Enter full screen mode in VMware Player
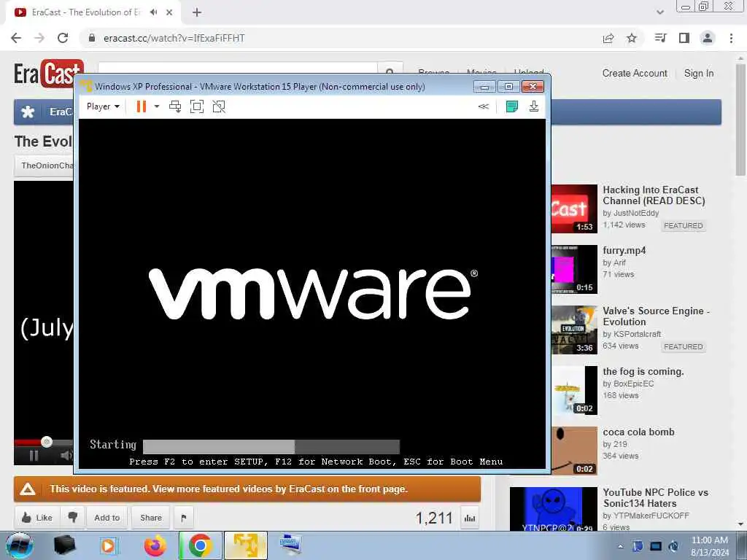This screenshot has height=560, width=747. (x=197, y=106)
